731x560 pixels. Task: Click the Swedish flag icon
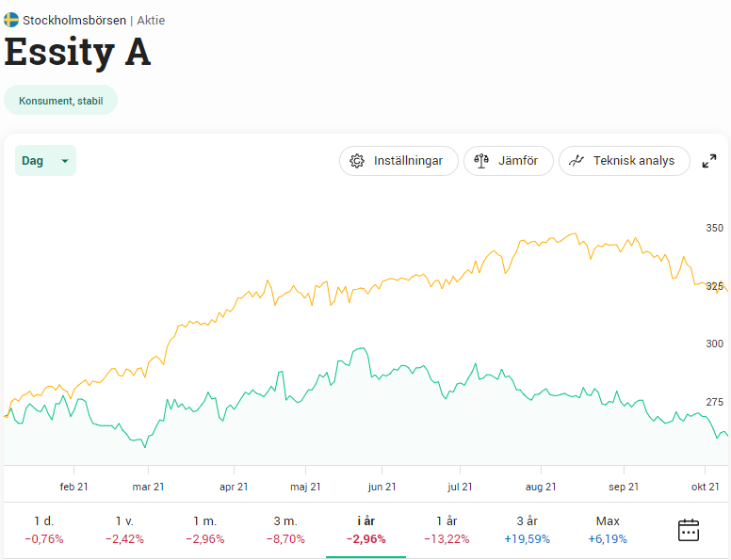pyautogui.click(x=11, y=20)
